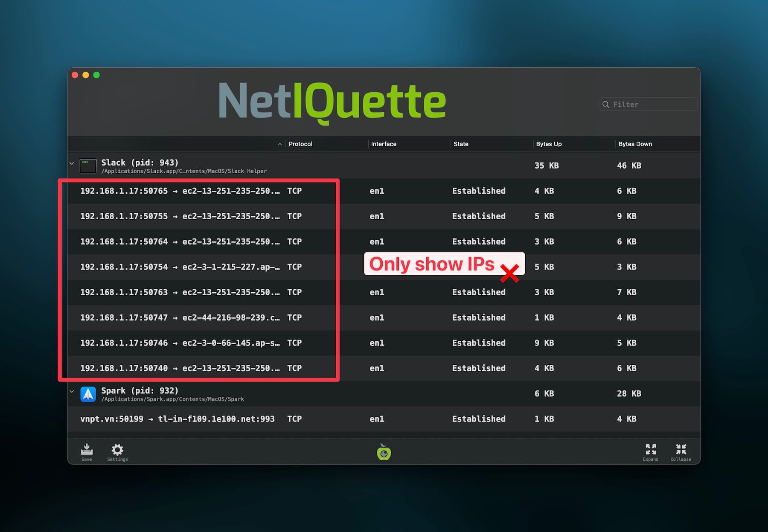The image size is (768, 532).
Task: Click Slack total 35 KB bytes up
Action: pos(547,166)
